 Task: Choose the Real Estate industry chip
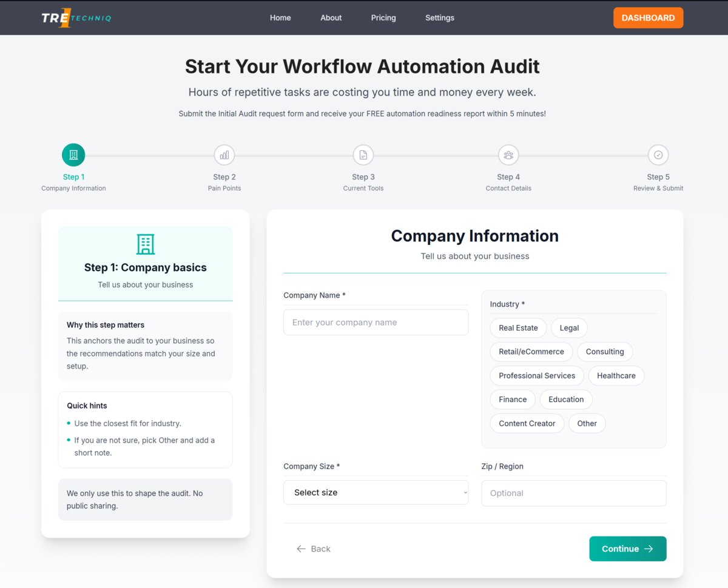coord(518,328)
